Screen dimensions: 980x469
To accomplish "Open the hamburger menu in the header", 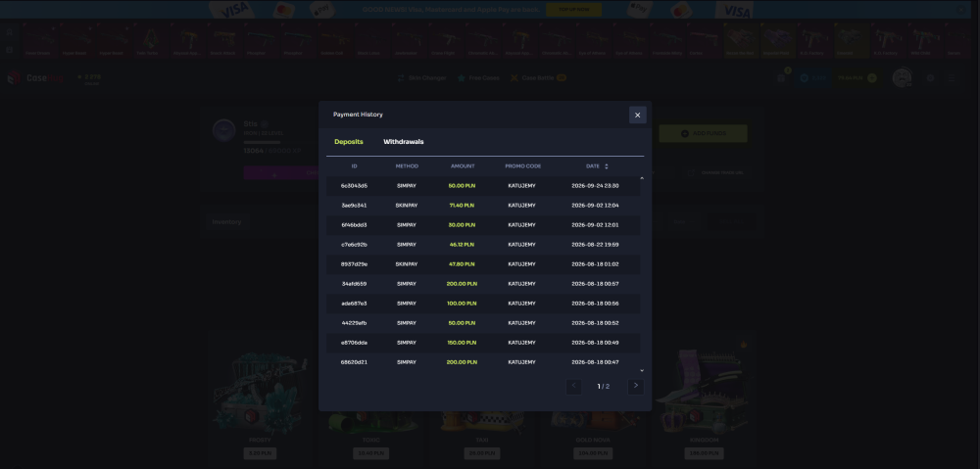I will click(952, 78).
